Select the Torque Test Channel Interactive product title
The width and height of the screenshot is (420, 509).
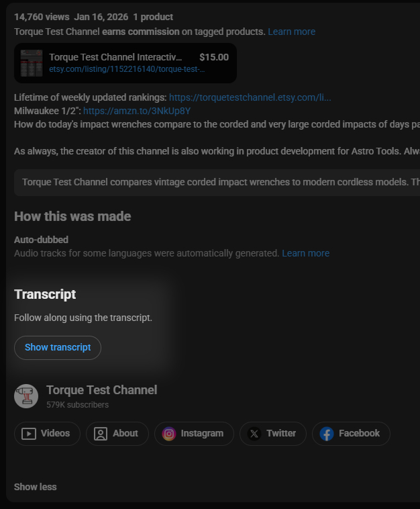pos(115,58)
